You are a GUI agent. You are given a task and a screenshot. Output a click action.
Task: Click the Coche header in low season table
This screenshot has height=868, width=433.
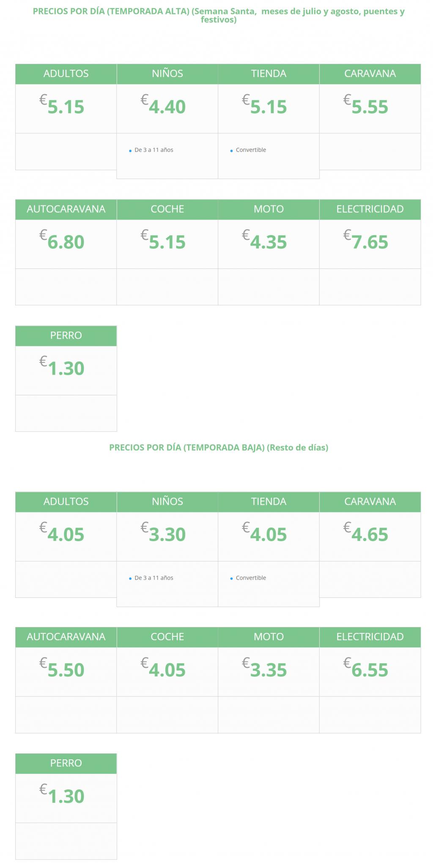pyautogui.click(x=167, y=637)
